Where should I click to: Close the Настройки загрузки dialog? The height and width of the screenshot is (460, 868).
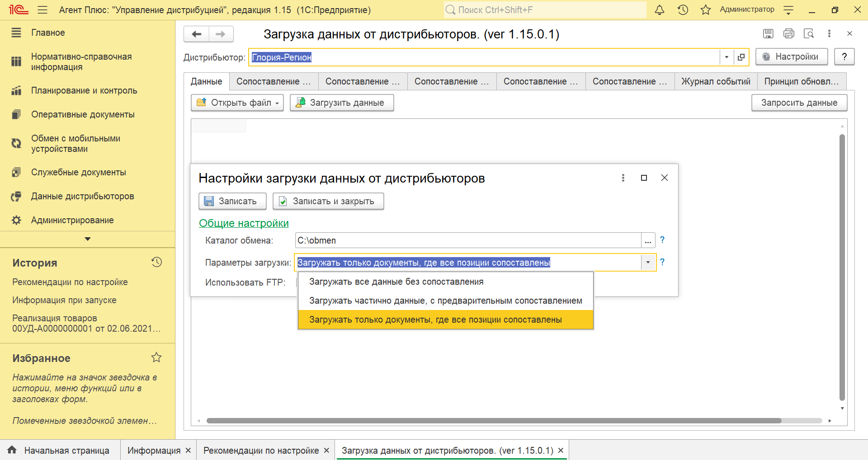[x=664, y=178]
